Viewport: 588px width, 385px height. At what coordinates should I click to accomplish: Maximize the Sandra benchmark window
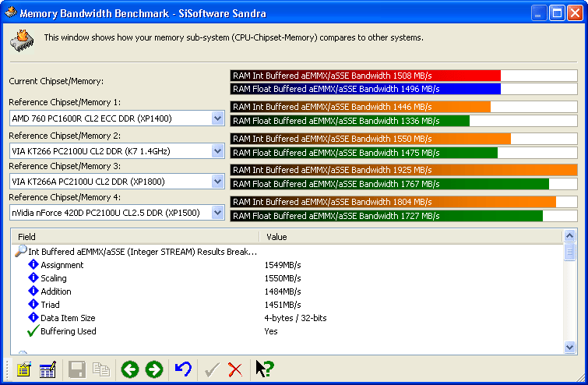(557, 13)
